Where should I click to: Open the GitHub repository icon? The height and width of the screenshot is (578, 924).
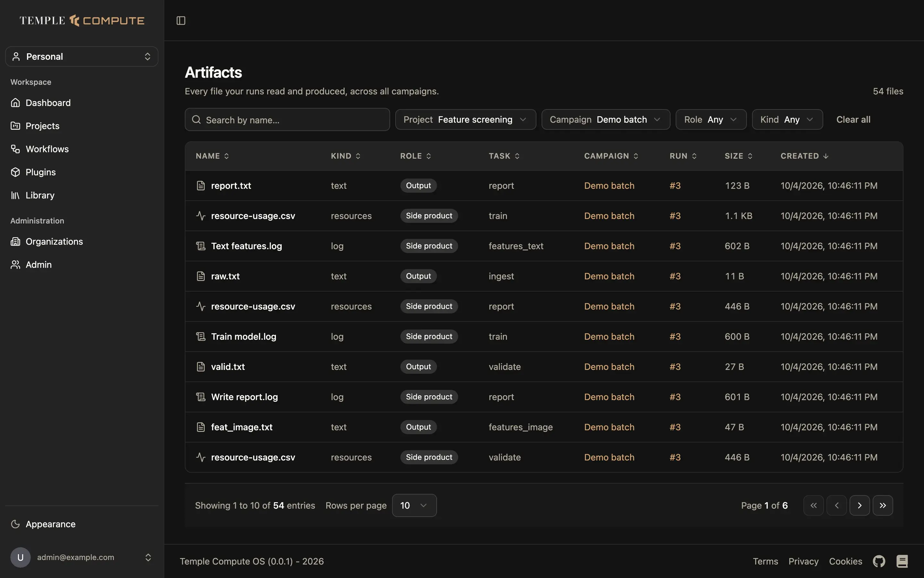(879, 561)
